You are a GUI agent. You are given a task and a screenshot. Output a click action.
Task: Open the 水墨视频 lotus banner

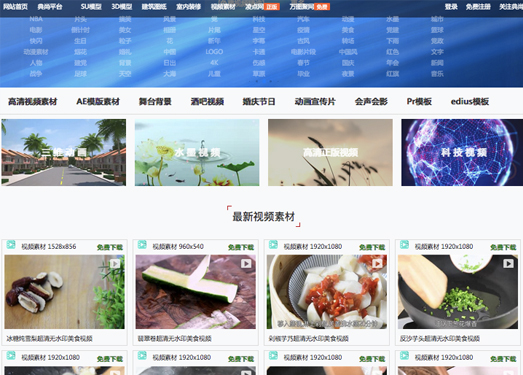[x=197, y=152]
